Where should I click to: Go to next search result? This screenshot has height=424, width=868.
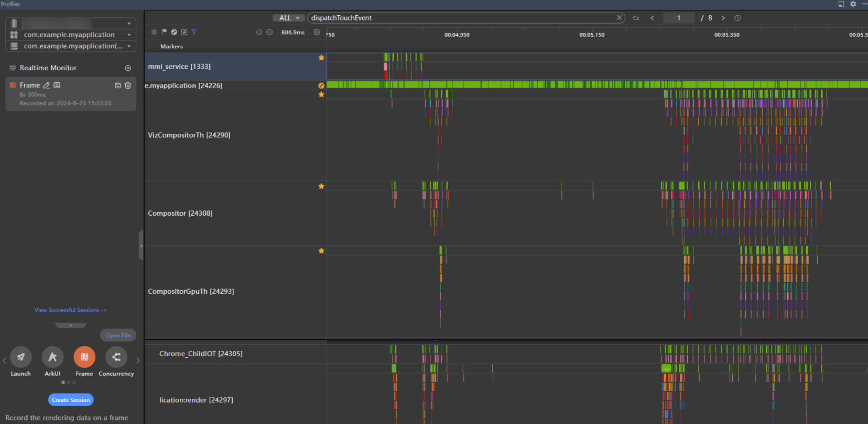(723, 18)
